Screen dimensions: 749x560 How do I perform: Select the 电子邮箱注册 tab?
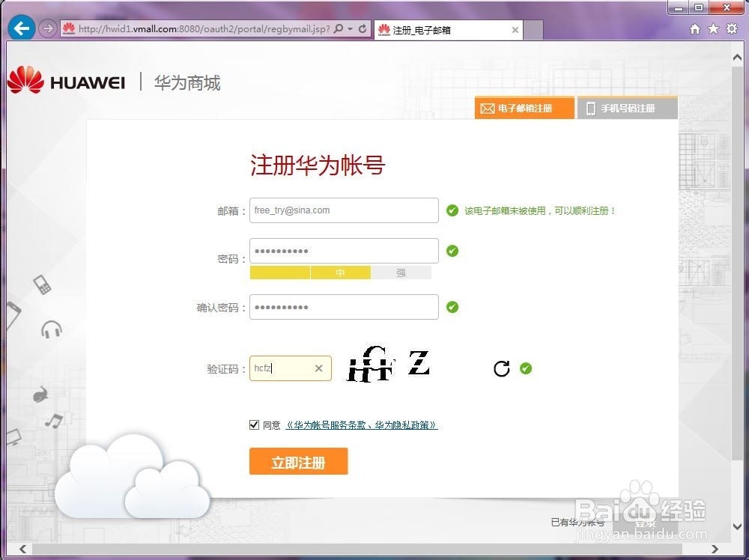point(524,108)
